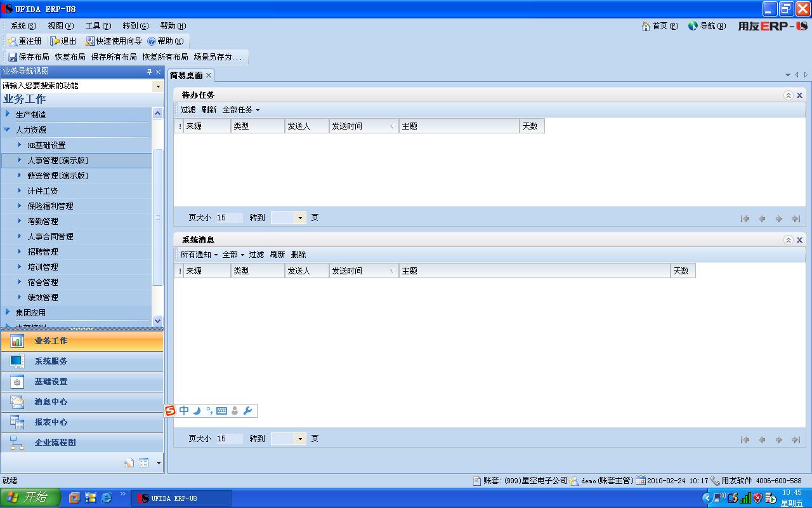The height and width of the screenshot is (508, 812).
Task: Go to first page in 待办任务
Action: click(745, 218)
